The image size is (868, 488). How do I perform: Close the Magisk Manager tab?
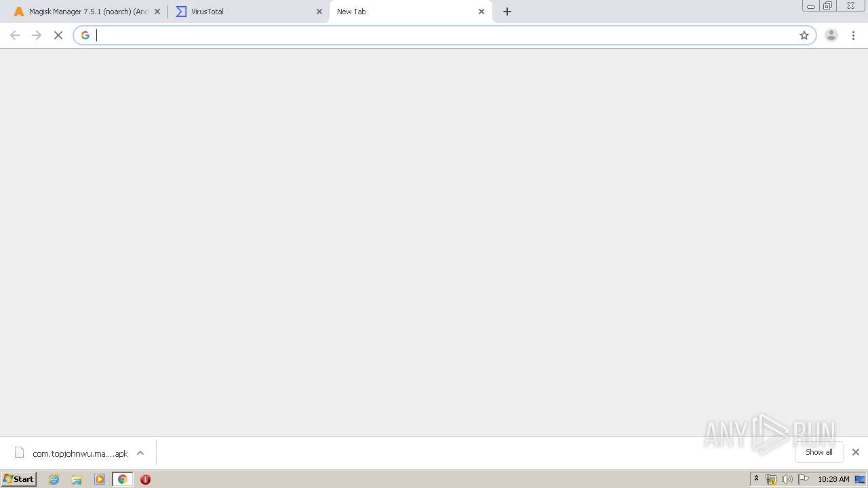coord(157,12)
